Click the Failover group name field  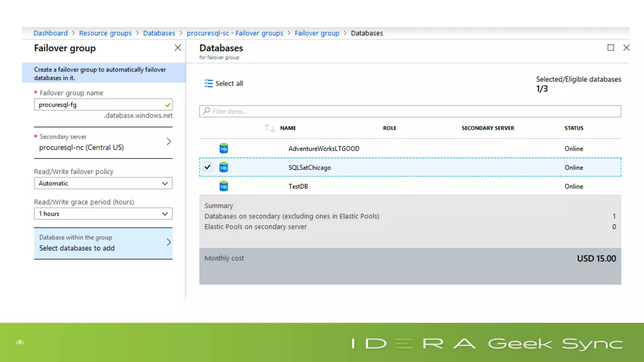pyautogui.click(x=103, y=105)
